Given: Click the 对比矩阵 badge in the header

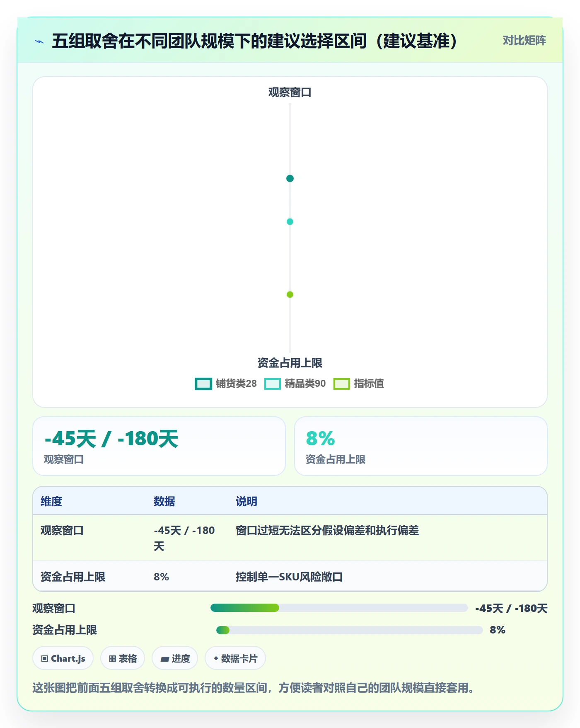Looking at the screenshot, I should 524,41.
